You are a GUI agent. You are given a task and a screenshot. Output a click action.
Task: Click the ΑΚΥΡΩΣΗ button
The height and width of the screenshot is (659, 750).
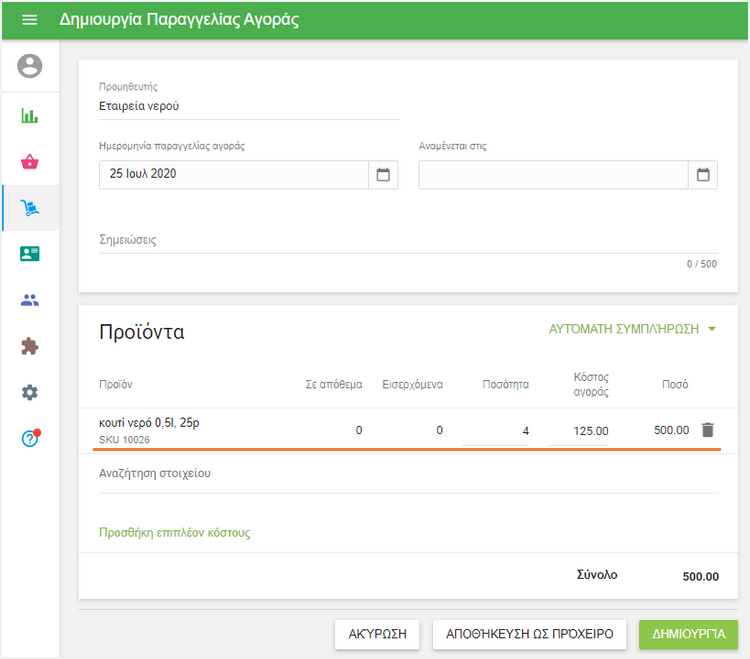377,634
